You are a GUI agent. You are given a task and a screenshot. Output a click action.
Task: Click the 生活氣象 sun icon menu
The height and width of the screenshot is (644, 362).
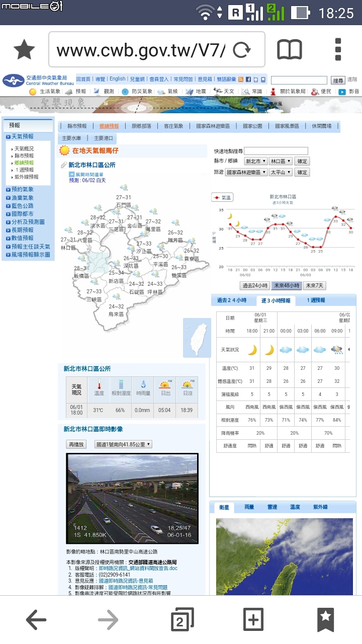tap(33, 92)
